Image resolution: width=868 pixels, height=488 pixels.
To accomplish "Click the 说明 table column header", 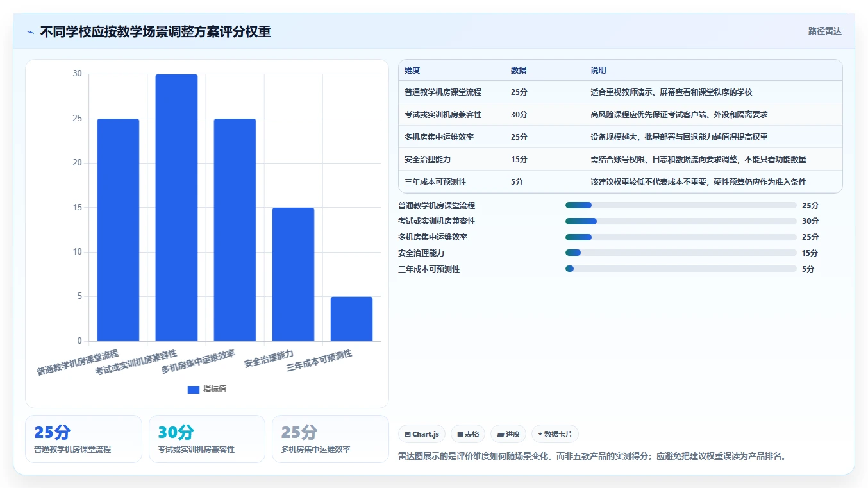I will (x=598, y=71).
